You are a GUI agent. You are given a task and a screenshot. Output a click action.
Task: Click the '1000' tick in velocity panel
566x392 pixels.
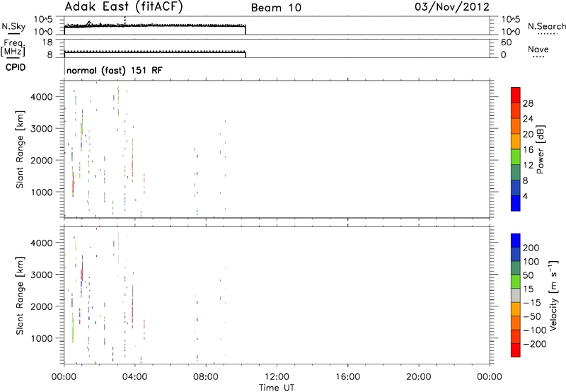coord(41,338)
